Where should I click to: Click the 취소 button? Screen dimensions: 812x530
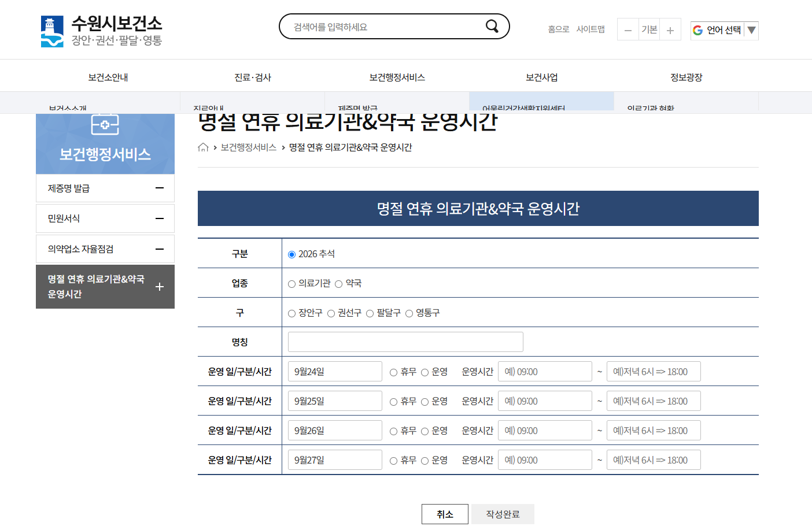point(445,514)
